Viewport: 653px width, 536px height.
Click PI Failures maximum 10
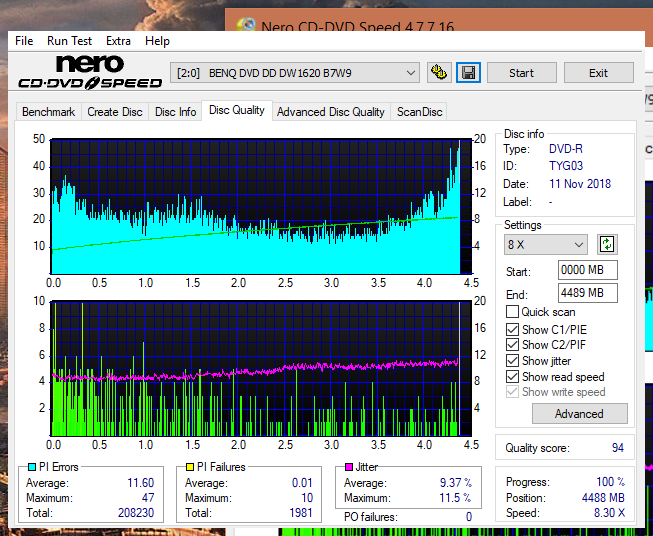pyautogui.click(x=307, y=498)
